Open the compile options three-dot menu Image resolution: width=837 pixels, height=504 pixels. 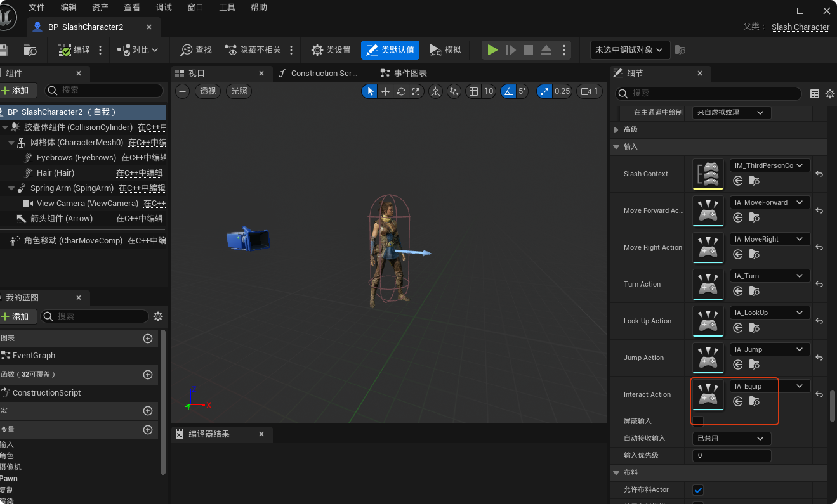pos(100,50)
